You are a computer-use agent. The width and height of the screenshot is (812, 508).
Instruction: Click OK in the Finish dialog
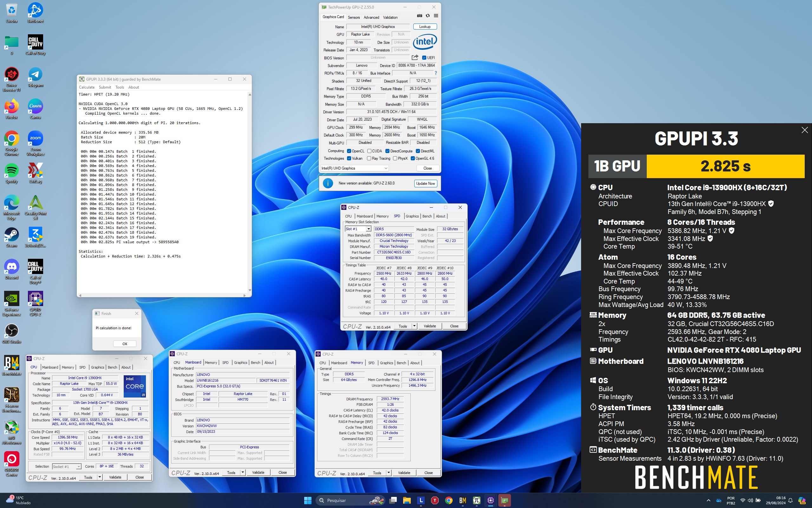(x=125, y=344)
